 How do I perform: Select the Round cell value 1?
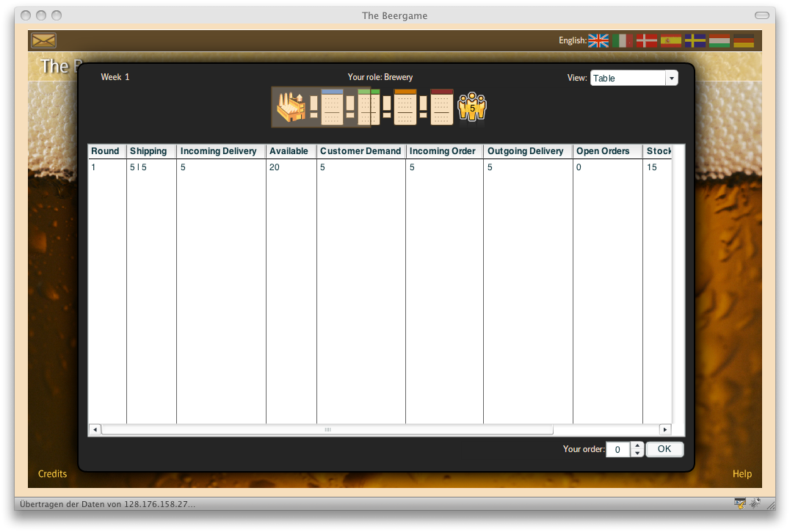107,167
